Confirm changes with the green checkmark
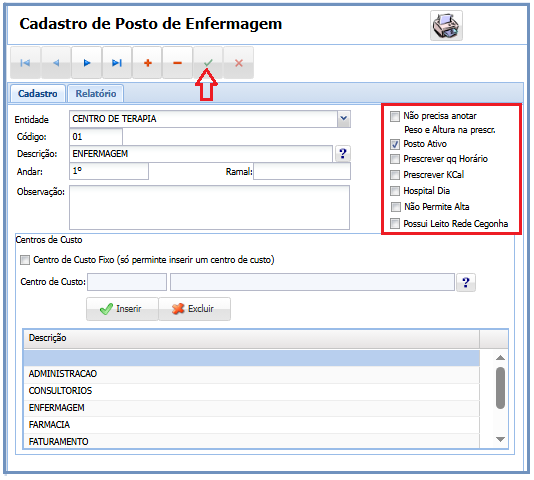This screenshot has height=480, width=534. [x=208, y=63]
